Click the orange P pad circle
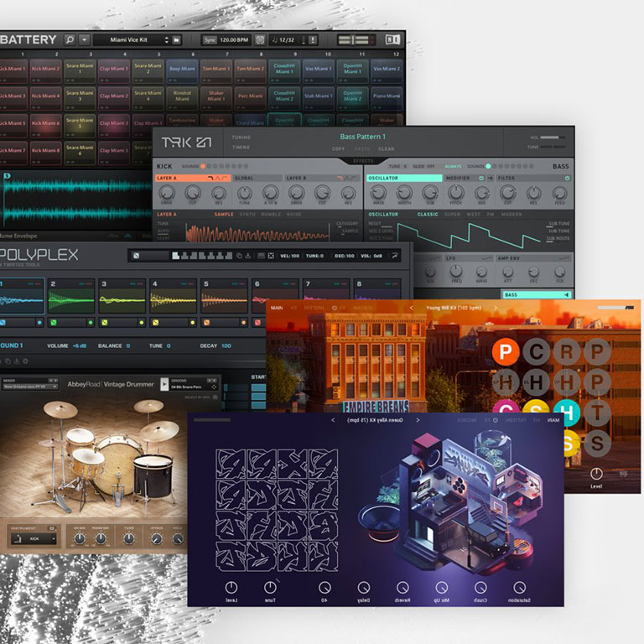 (x=505, y=351)
